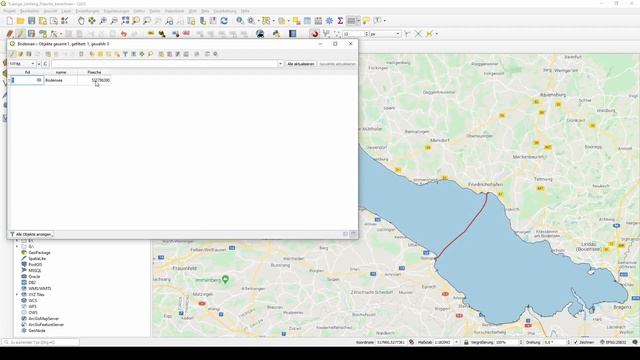Select the WMS/WMTS browser entry

click(40, 289)
